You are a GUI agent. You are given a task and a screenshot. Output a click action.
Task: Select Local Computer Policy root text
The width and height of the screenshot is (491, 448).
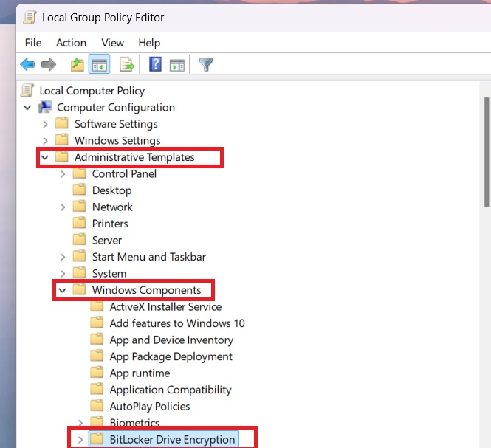92,91
